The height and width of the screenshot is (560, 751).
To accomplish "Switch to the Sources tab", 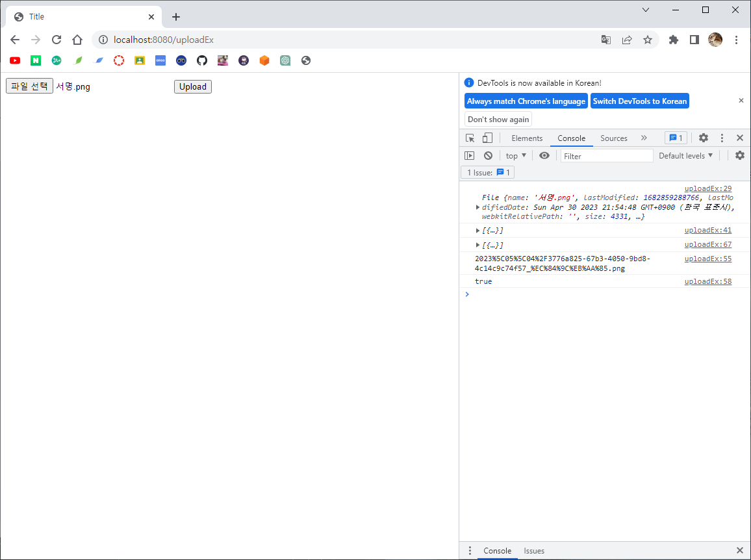I will [613, 138].
